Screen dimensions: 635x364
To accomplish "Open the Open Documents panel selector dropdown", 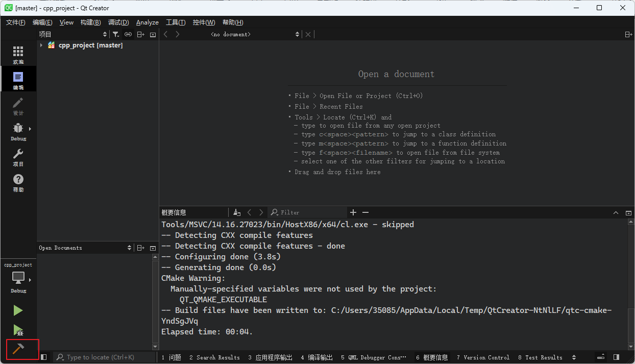I will pos(130,248).
